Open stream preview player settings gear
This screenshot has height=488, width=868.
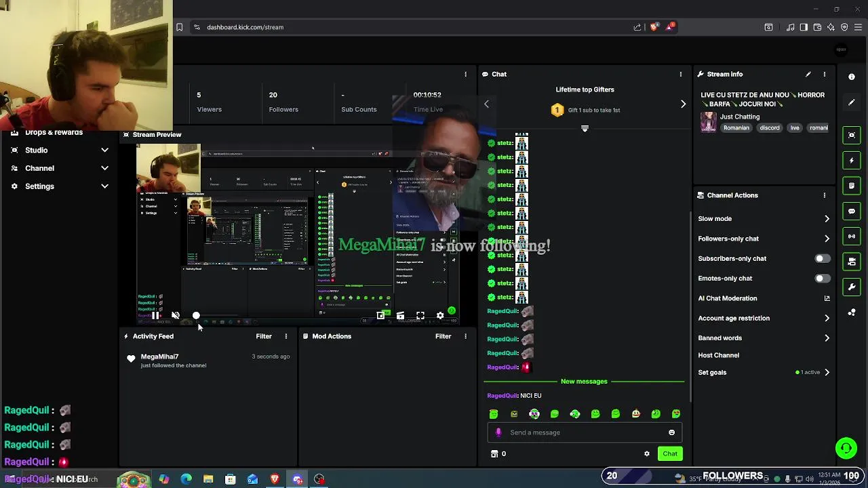pos(440,315)
